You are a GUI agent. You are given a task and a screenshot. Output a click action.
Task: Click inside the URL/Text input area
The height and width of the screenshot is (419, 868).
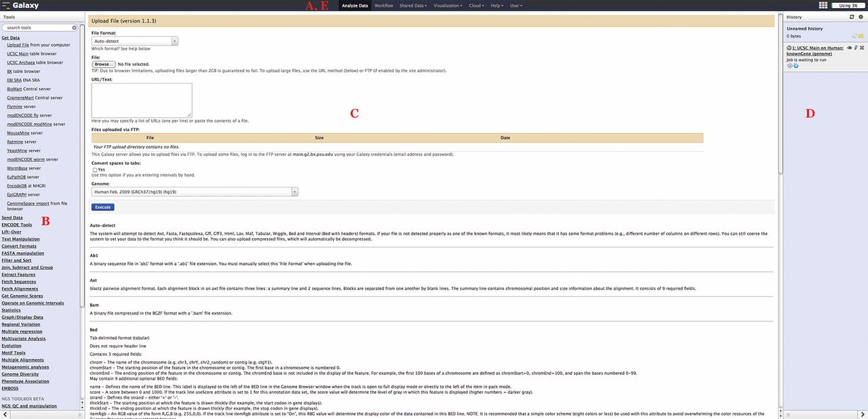[x=142, y=100]
